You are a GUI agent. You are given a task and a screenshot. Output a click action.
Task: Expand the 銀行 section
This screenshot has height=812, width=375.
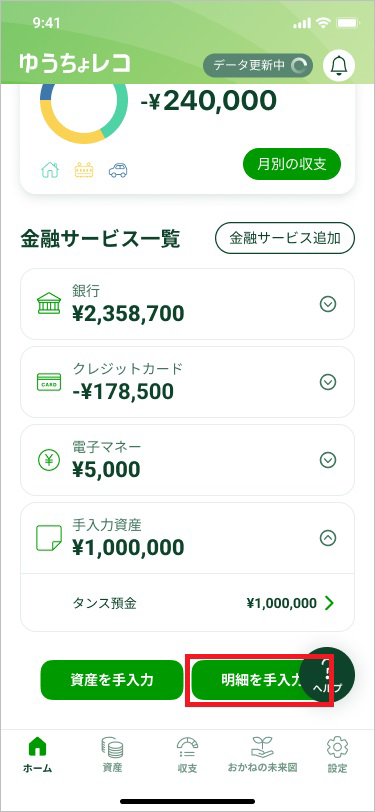pyautogui.click(x=327, y=304)
